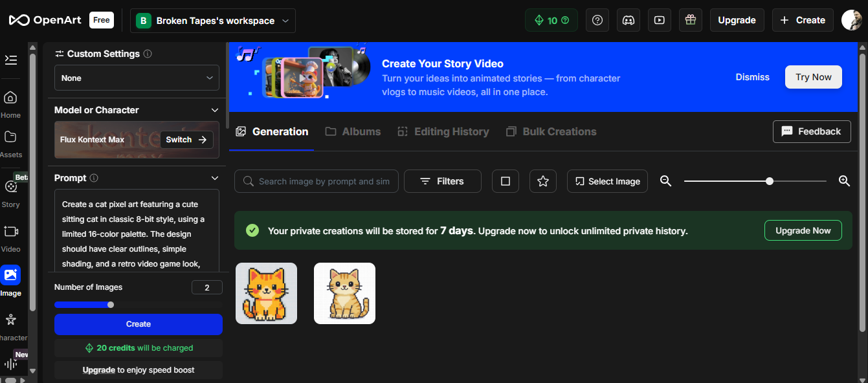Click the credits balance 10 indicator
This screenshot has width=868, height=383.
coord(551,20)
